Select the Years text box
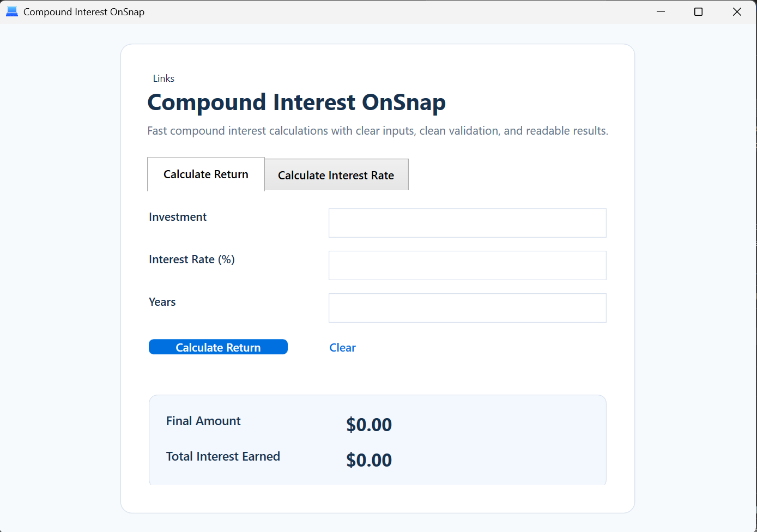 click(x=467, y=308)
